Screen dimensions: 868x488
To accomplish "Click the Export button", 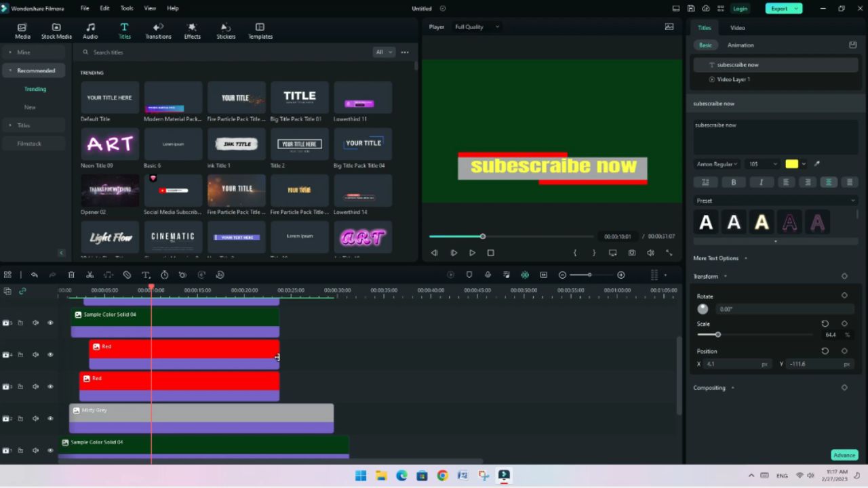I will click(x=783, y=8).
